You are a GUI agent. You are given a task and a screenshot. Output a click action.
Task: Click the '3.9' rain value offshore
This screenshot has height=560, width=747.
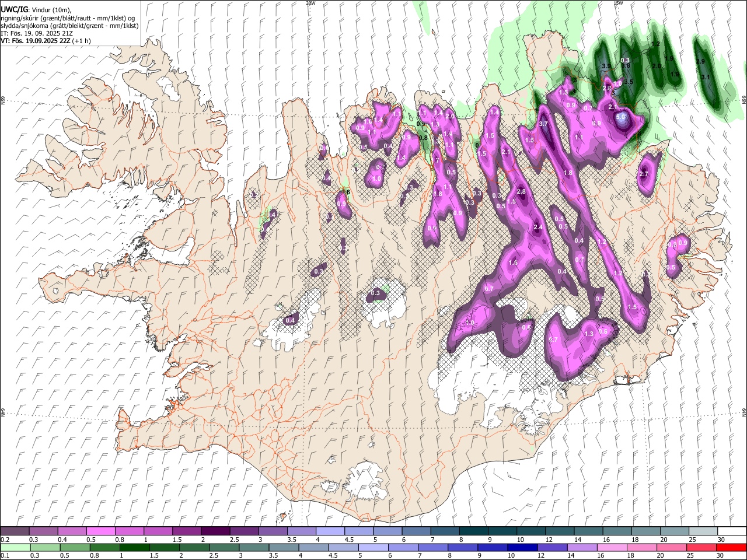[x=606, y=66]
